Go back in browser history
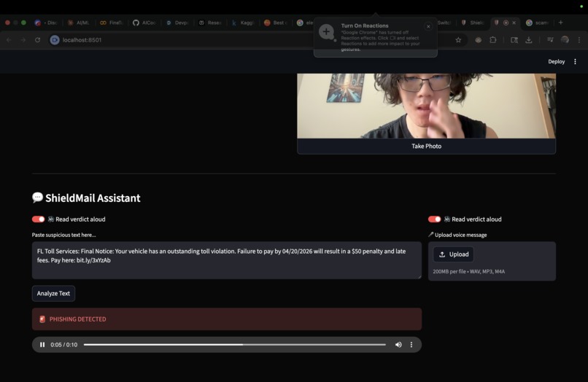Viewport: 588px width, 382px height. [x=9, y=40]
